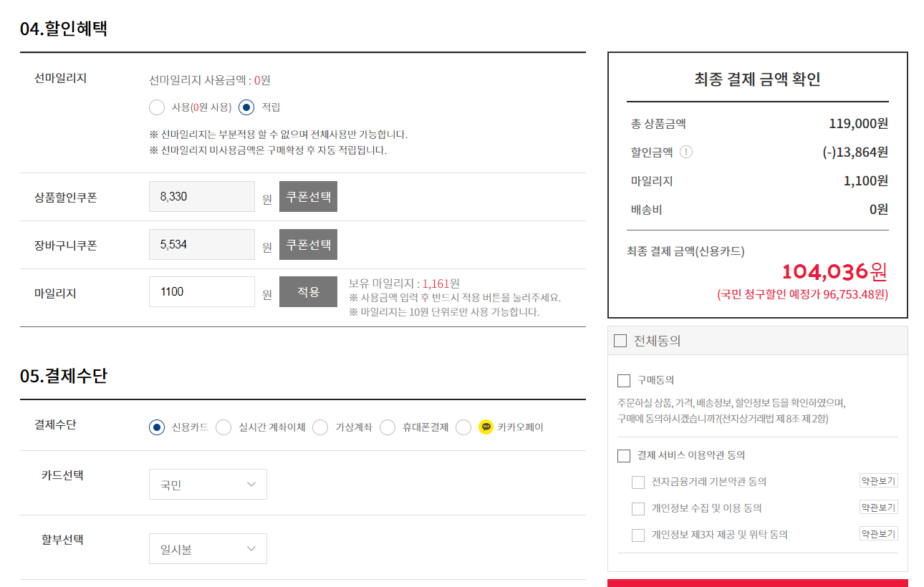The width and height of the screenshot is (924, 587).
Task: Click 쿠폰선택 for 장바구니쿠폰
Action: pos(308,245)
